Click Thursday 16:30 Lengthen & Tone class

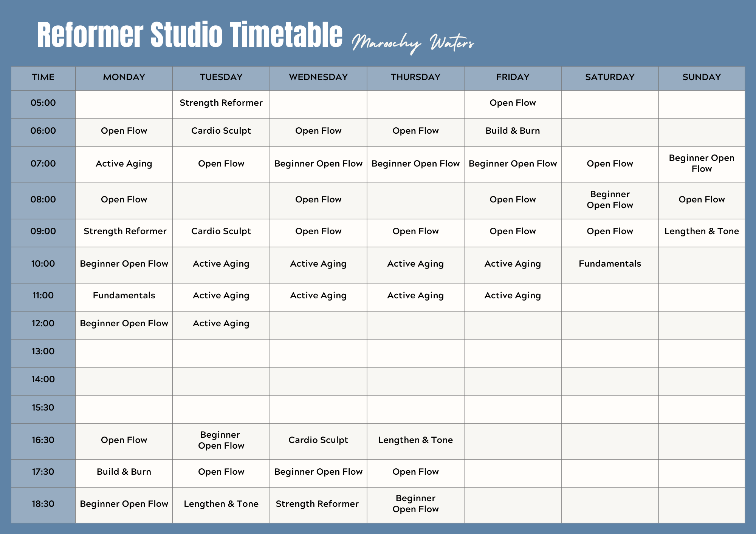[x=415, y=440]
